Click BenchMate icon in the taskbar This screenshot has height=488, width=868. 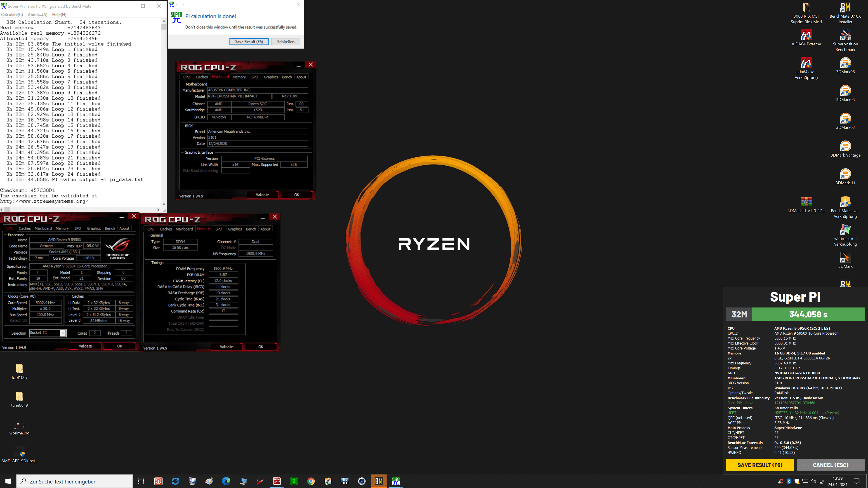pos(379,481)
